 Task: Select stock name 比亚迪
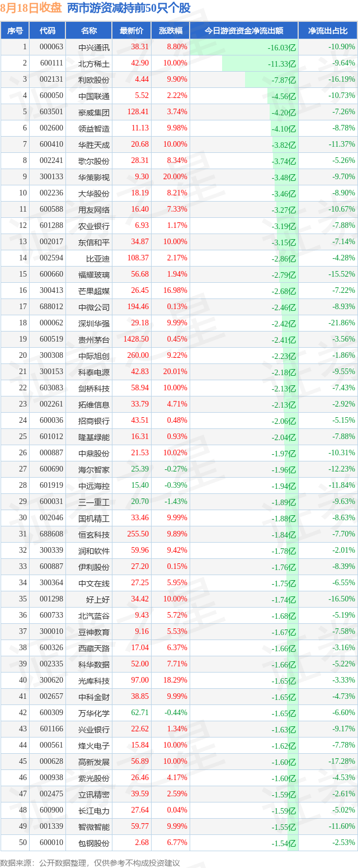(x=98, y=259)
